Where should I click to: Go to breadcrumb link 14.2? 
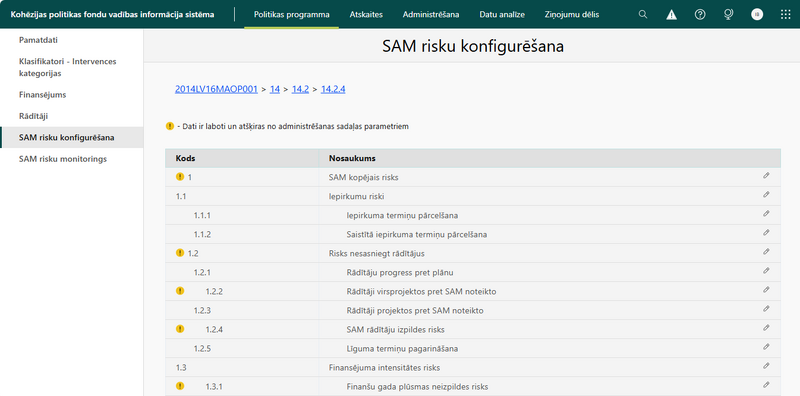tap(301, 89)
